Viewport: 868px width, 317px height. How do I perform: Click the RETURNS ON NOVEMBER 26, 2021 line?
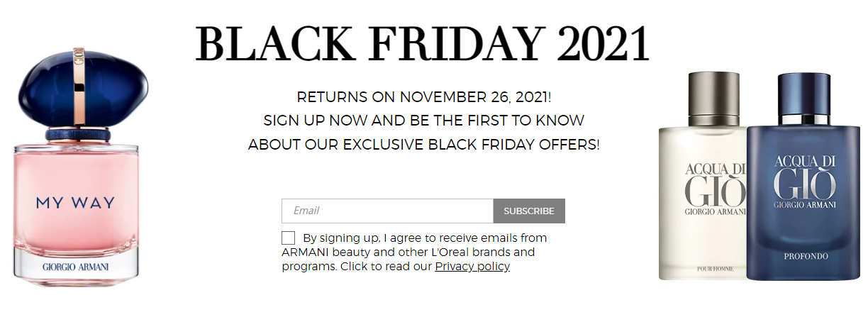(423, 96)
